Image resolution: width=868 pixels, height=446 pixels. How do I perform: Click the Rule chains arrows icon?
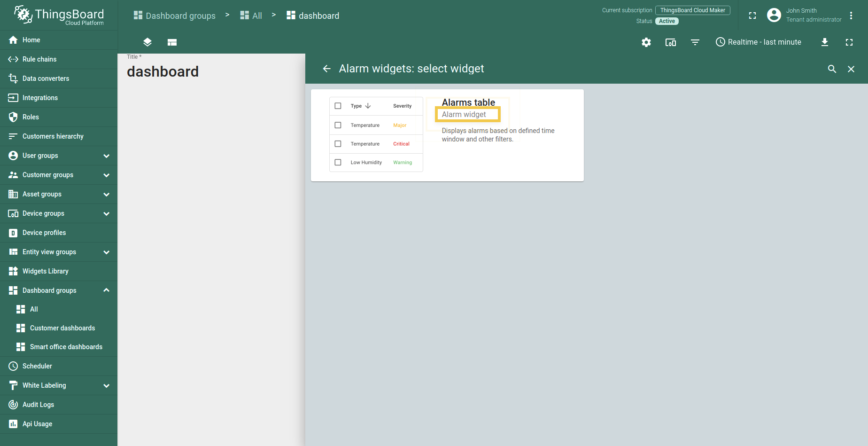click(x=13, y=59)
